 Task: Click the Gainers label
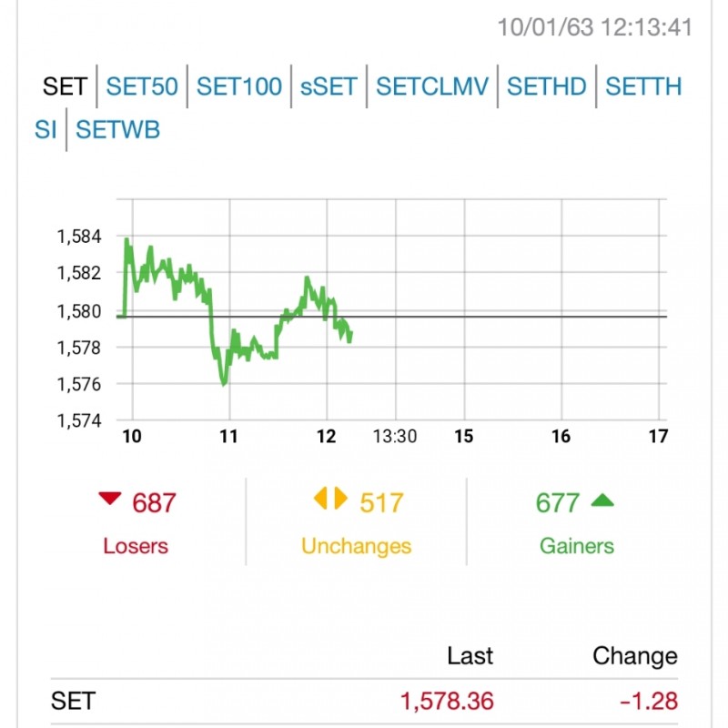(x=577, y=546)
